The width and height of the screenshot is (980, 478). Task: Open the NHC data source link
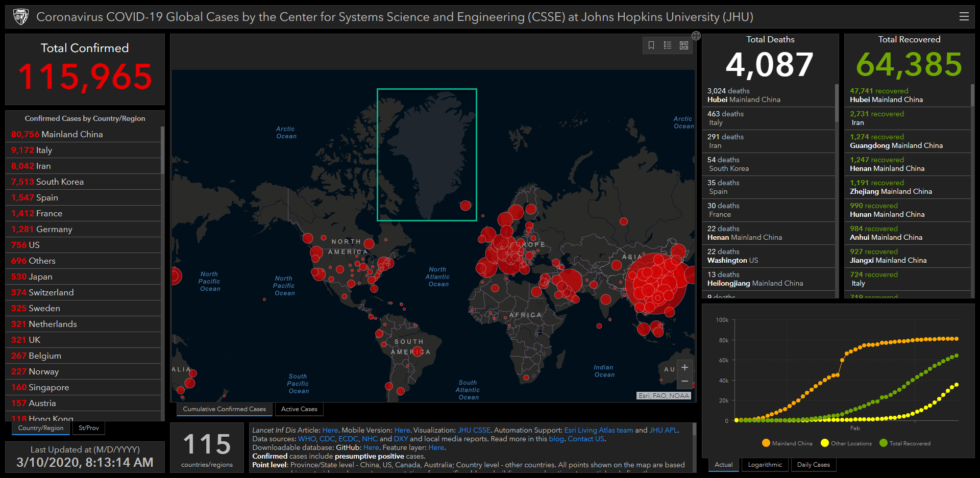(370, 439)
